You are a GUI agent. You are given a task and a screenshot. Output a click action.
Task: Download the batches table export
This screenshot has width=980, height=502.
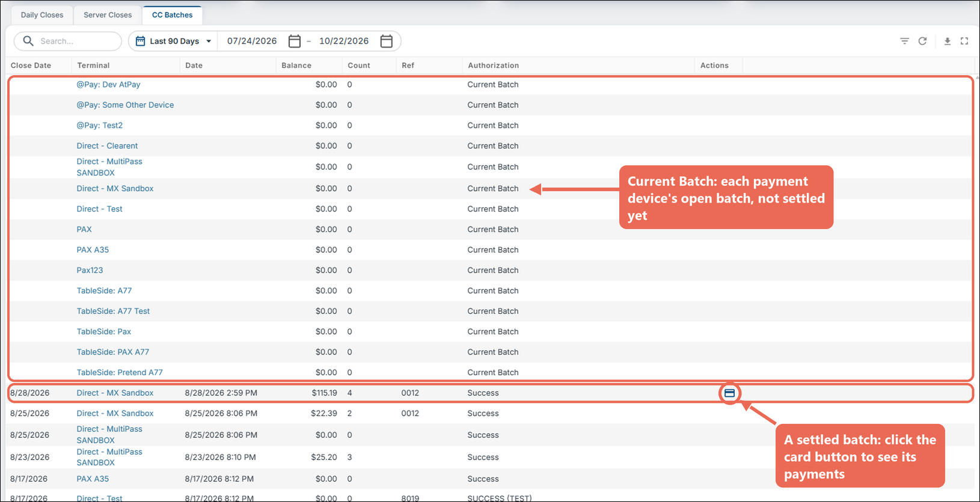(x=947, y=41)
